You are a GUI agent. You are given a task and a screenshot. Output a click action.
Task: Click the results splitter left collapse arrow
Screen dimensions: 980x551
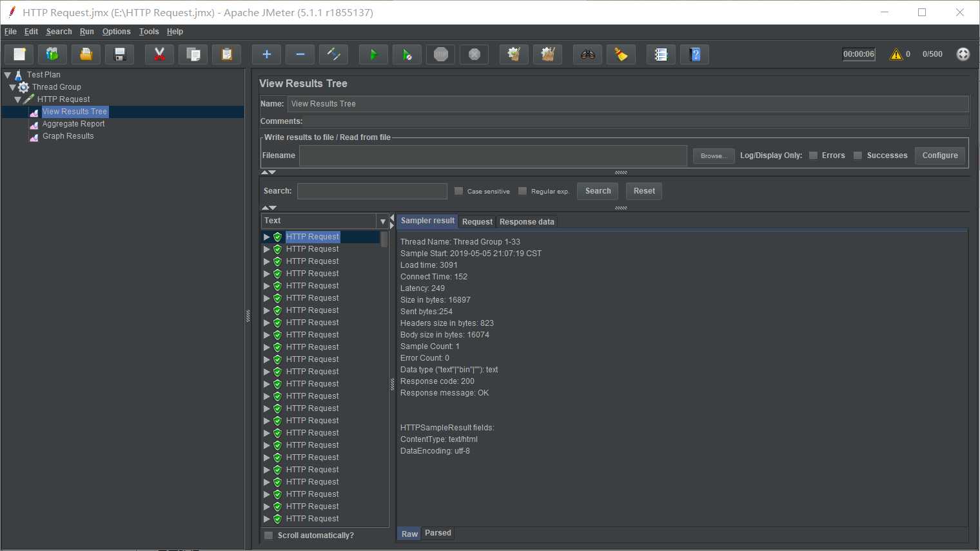tap(392, 218)
